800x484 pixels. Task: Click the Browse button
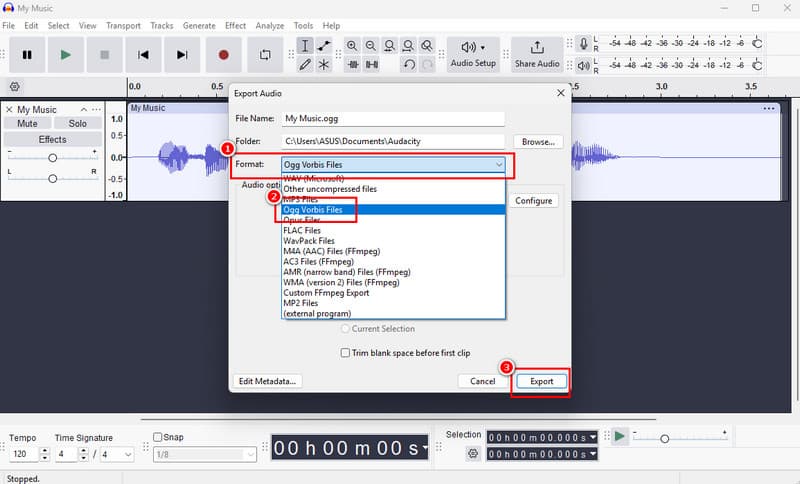tap(538, 142)
